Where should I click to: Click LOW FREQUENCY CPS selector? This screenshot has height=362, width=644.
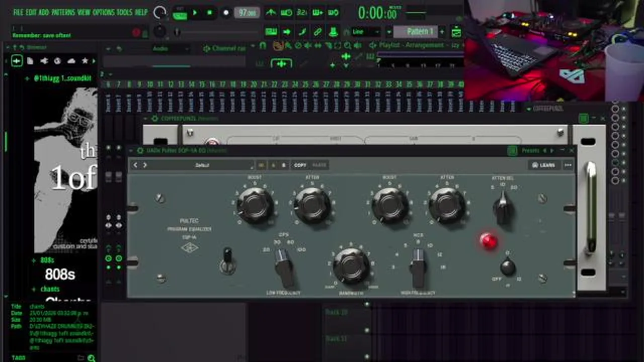point(284,268)
